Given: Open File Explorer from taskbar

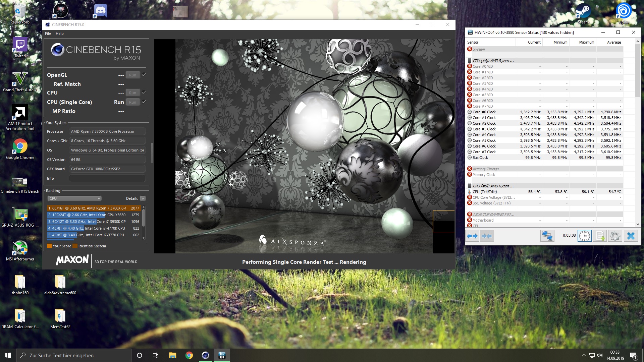Looking at the screenshot, I should pos(172,355).
